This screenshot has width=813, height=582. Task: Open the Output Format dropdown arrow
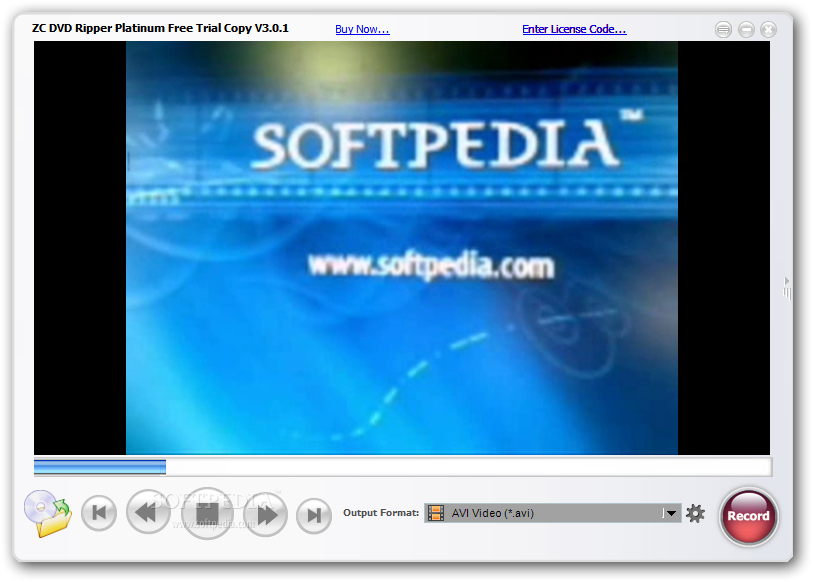671,513
